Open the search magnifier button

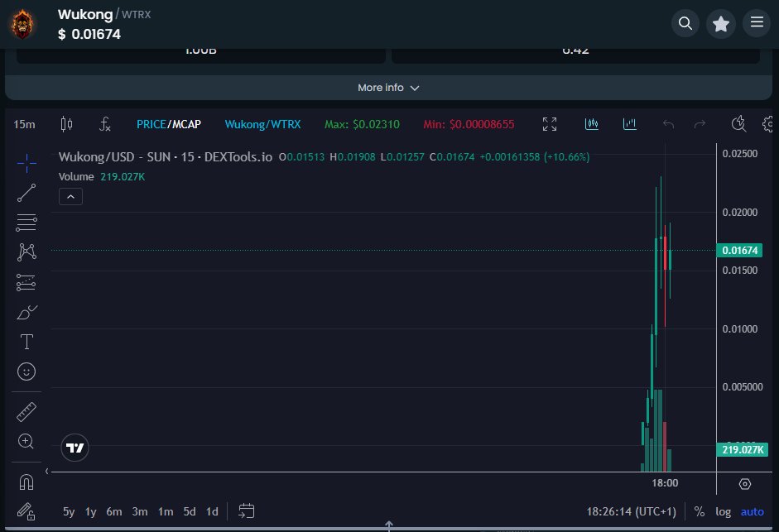click(x=685, y=23)
